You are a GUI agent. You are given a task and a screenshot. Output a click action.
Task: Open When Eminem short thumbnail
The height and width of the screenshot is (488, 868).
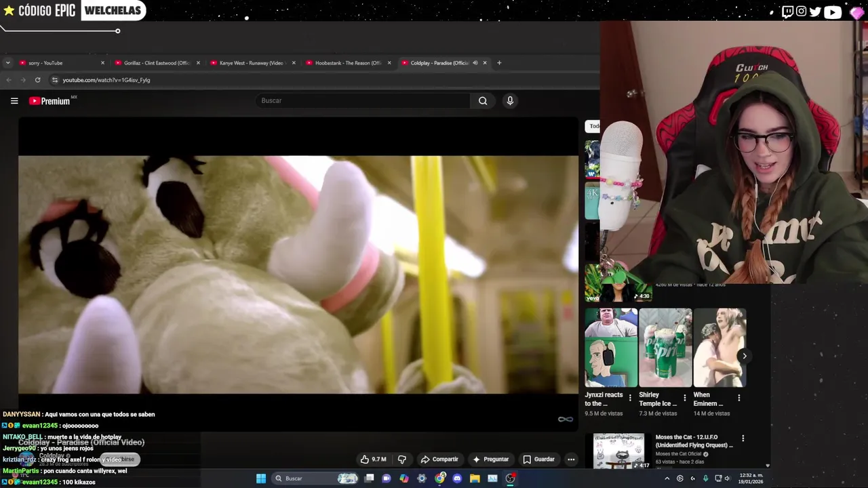click(x=719, y=348)
